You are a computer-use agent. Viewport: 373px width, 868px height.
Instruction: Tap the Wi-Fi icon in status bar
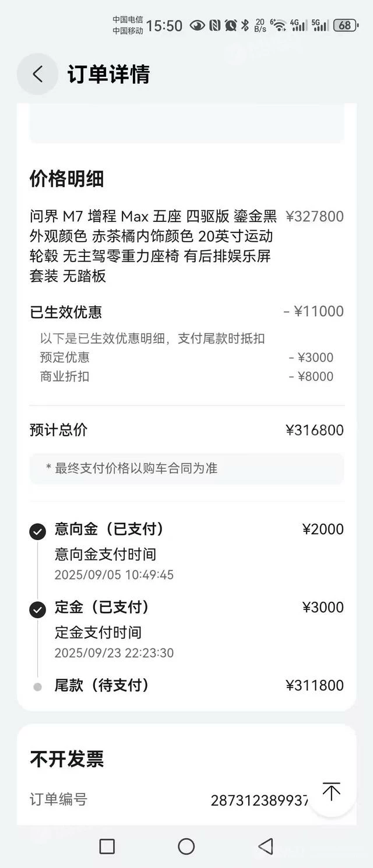280,25
